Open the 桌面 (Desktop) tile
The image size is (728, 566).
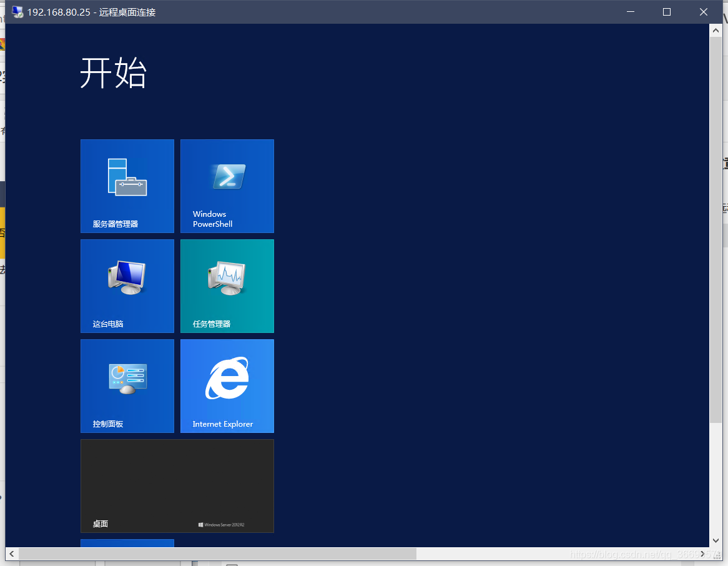click(177, 485)
